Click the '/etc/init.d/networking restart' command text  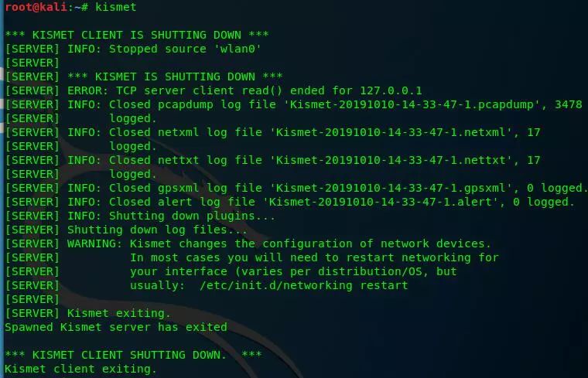pos(303,285)
